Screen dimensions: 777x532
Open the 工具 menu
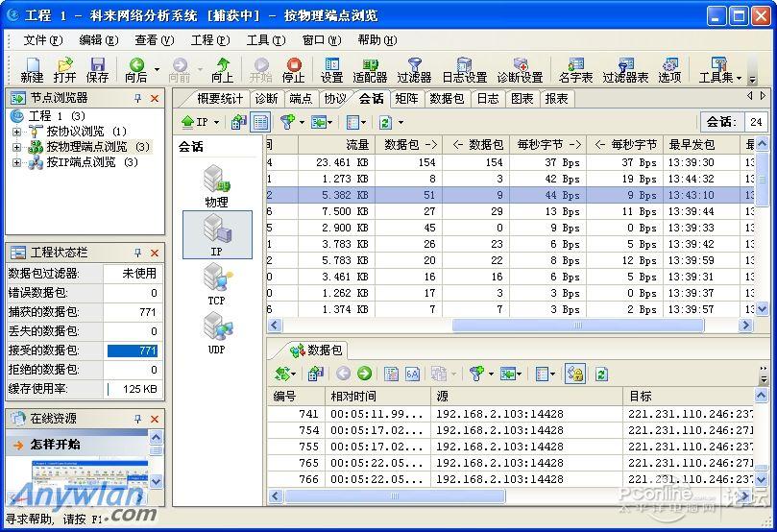(266, 40)
